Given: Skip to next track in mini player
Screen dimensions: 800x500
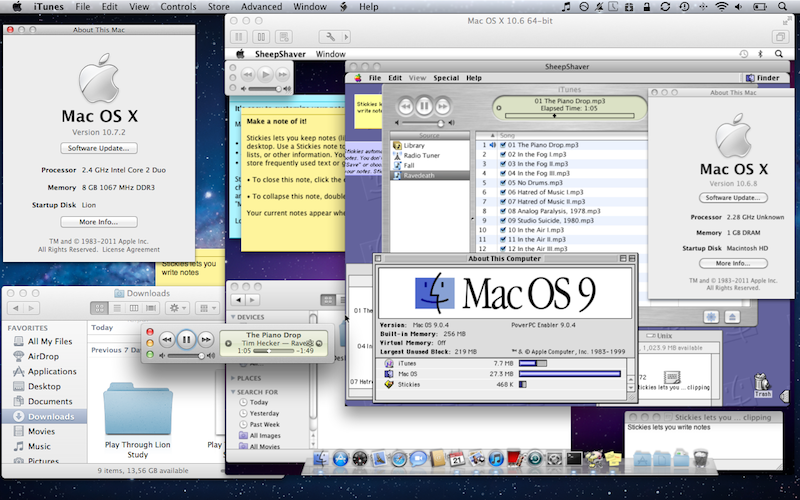Looking at the screenshot, I should tap(205, 340).
